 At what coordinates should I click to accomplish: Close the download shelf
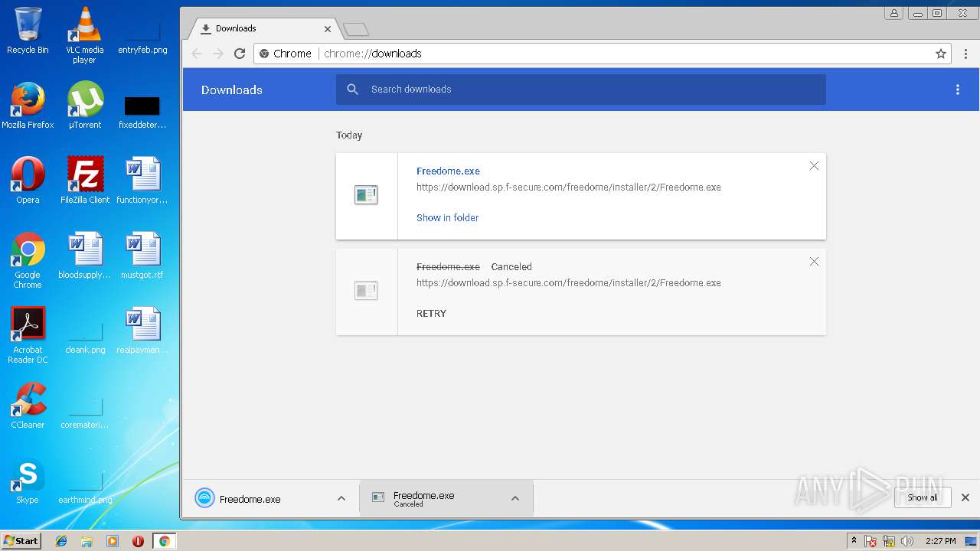pyautogui.click(x=965, y=497)
